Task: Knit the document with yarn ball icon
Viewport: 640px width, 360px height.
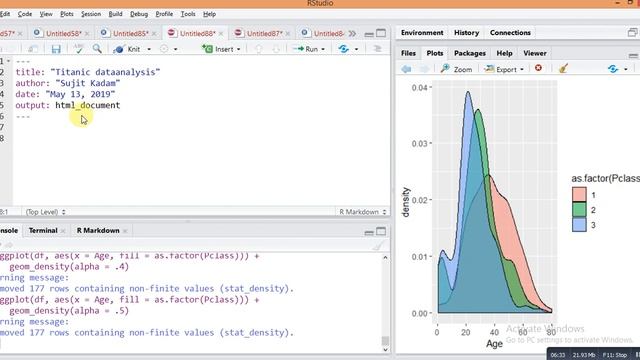Action: 127,49
